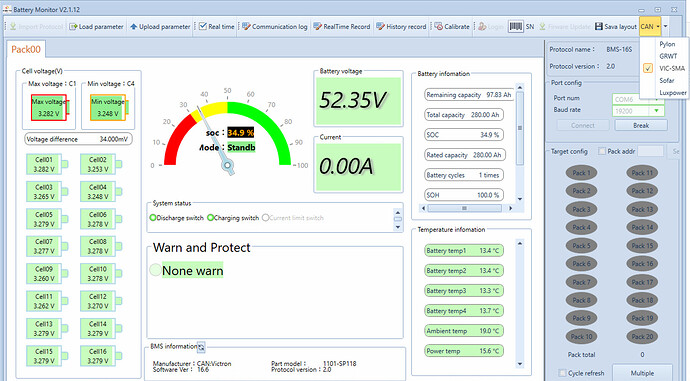The height and width of the screenshot is (381, 690).
Task: Click the Discharge switch status indicator
Action: [153, 218]
